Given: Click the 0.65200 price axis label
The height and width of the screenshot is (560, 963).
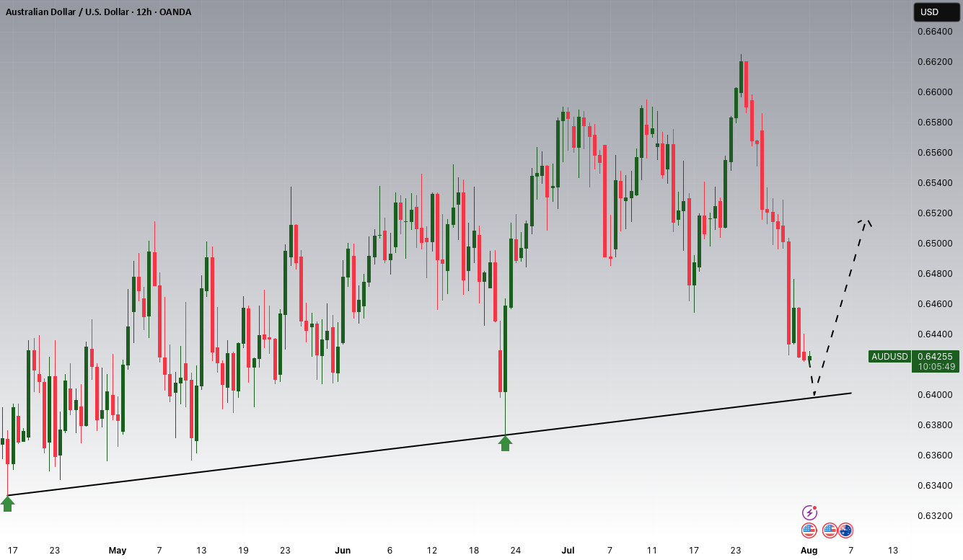Looking at the screenshot, I should click(936, 213).
